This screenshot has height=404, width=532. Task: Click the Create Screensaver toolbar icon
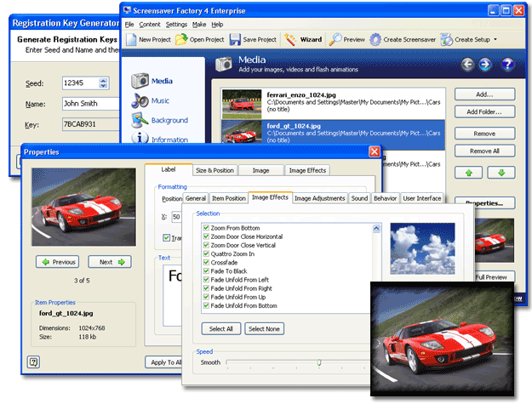click(376, 40)
